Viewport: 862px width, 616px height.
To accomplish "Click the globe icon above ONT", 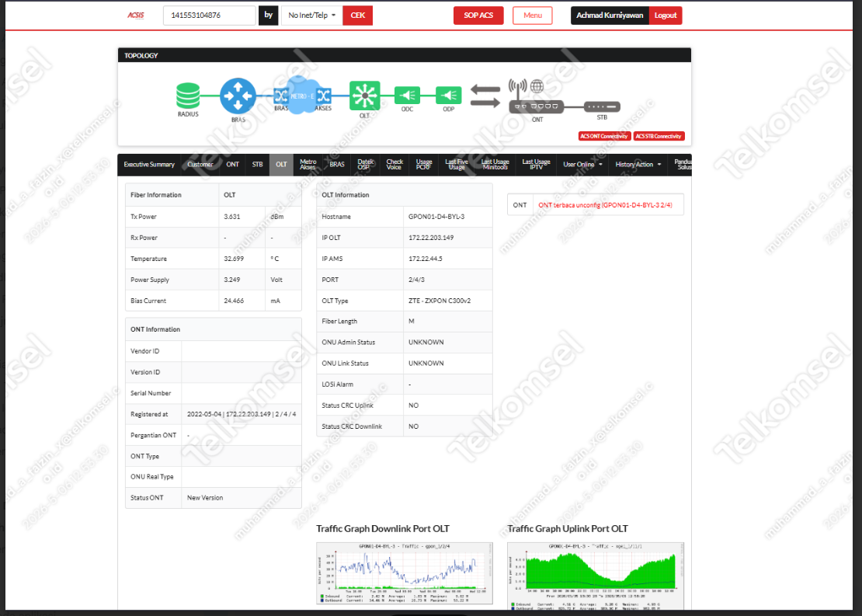I will tap(537, 85).
